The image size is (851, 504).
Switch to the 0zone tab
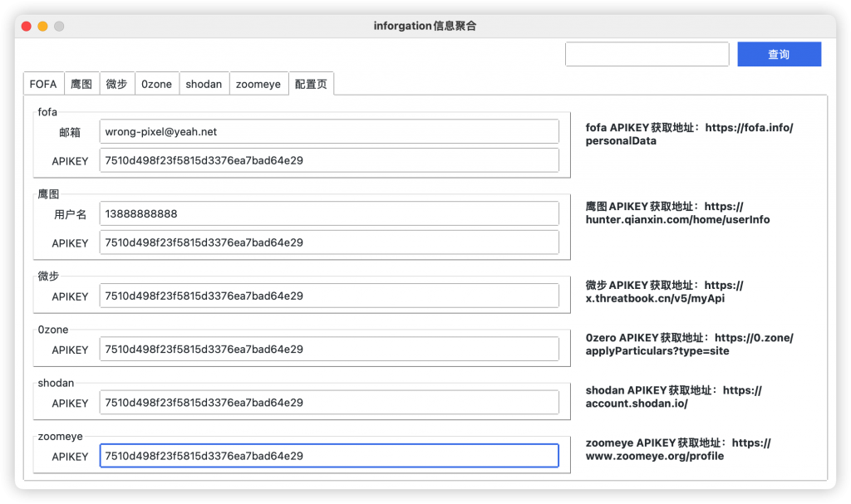coord(157,83)
